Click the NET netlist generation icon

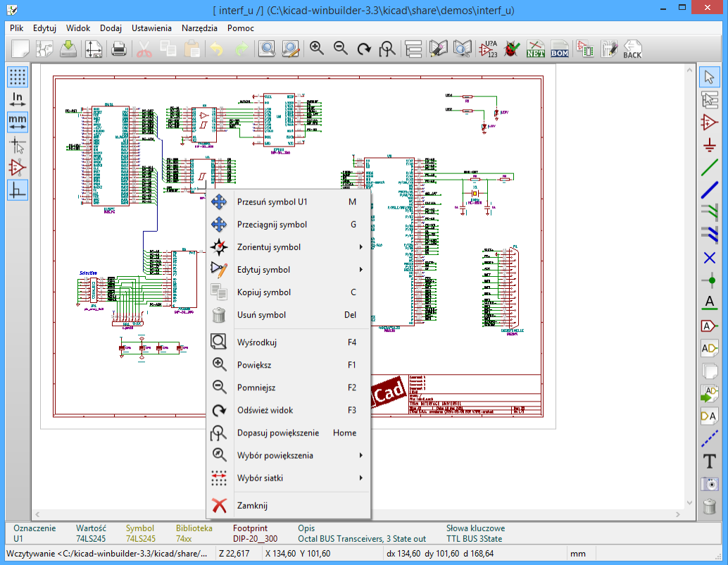[x=536, y=49]
